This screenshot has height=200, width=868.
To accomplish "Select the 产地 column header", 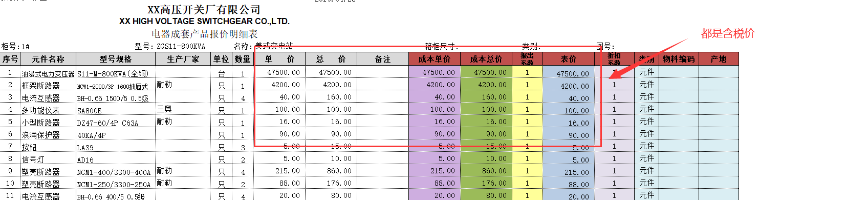I will [x=719, y=59].
